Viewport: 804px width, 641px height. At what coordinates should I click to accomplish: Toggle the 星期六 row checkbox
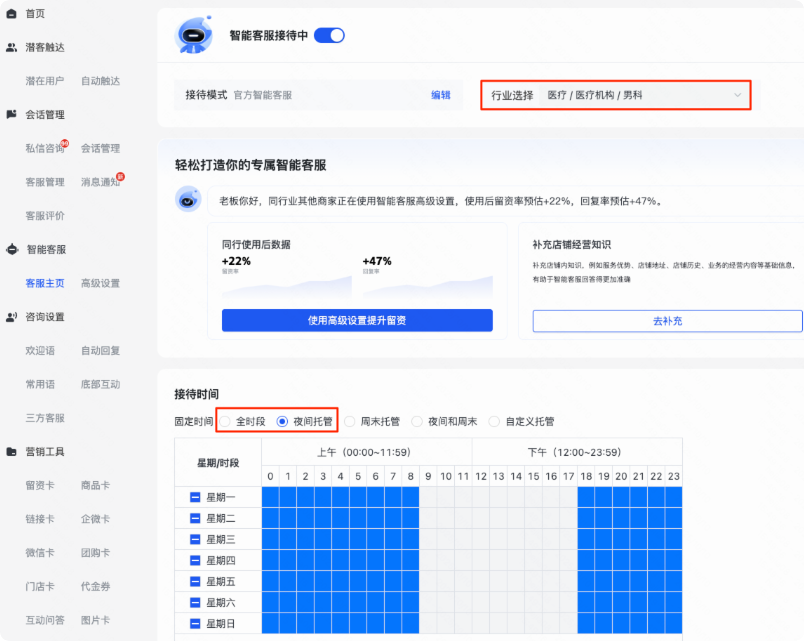[195, 603]
